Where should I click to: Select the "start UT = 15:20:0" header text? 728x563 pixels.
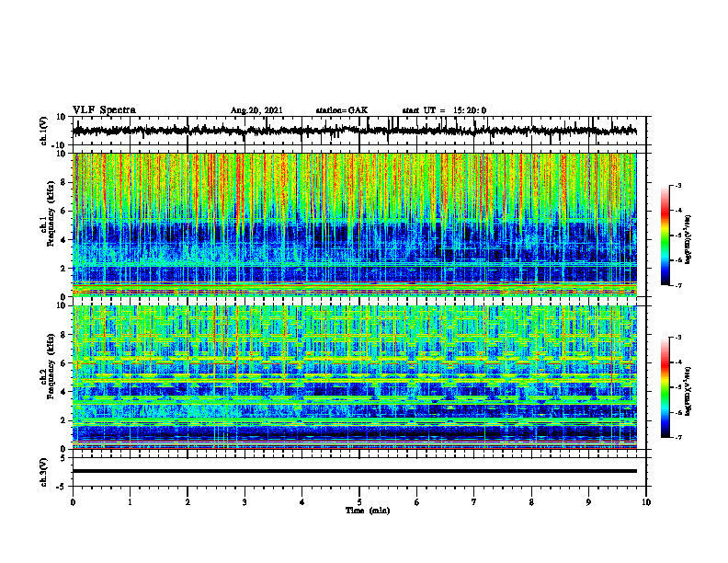click(x=444, y=110)
